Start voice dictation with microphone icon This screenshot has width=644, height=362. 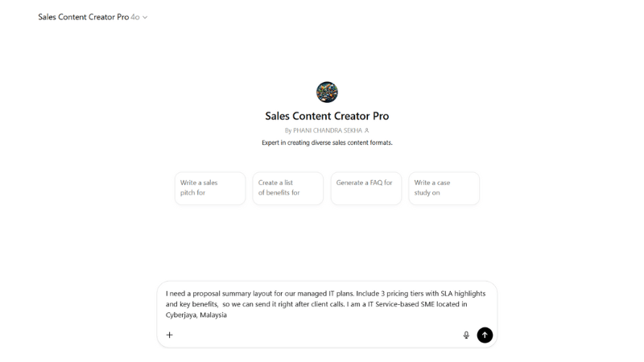click(466, 335)
